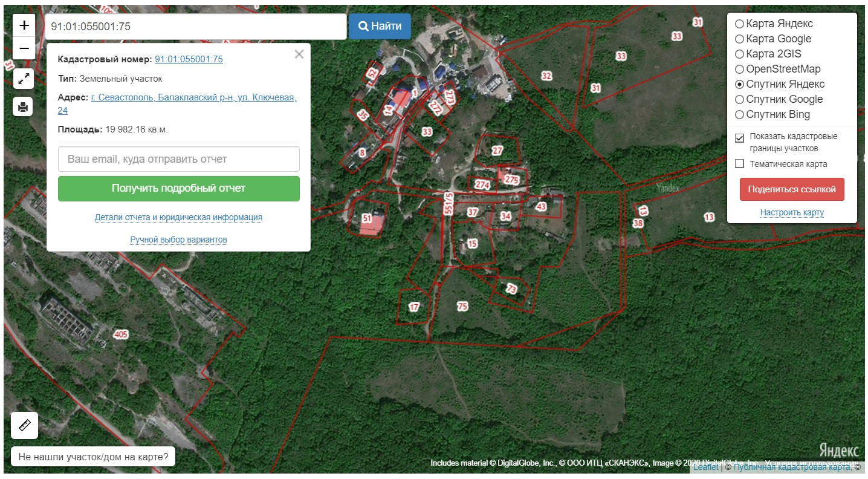The height and width of the screenshot is (479, 868).
Task: Open the Публичная кадастровая карта attribution link
Action: [x=792, y=467]
